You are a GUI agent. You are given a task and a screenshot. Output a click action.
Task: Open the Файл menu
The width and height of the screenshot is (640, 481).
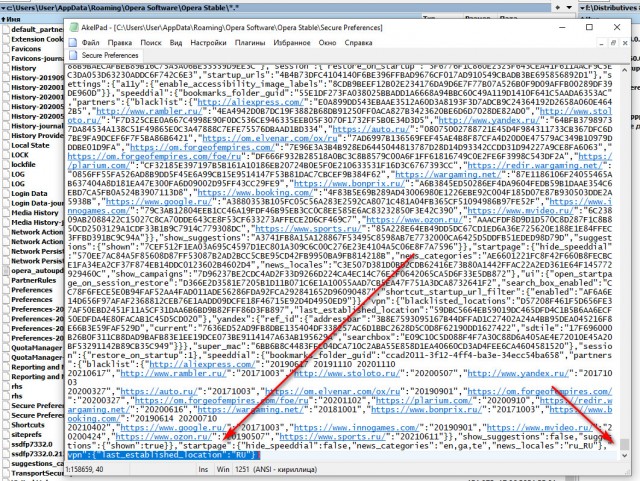pyautogui.click(x=90, y=42)
